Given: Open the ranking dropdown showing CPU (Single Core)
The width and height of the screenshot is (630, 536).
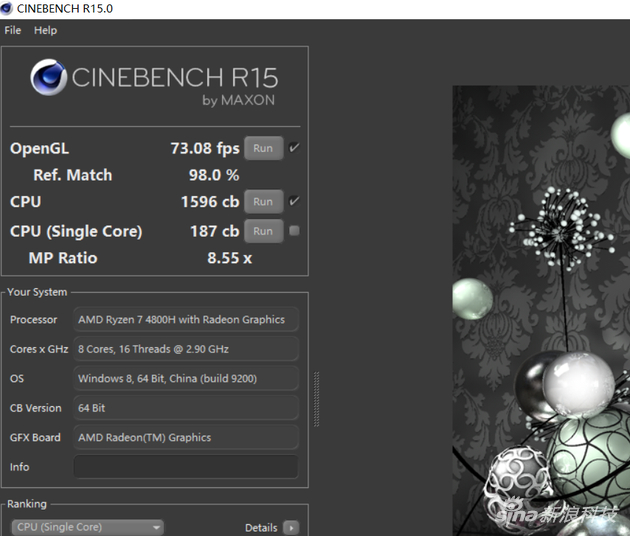Looking at the screenshot, I should coord(87,527).
